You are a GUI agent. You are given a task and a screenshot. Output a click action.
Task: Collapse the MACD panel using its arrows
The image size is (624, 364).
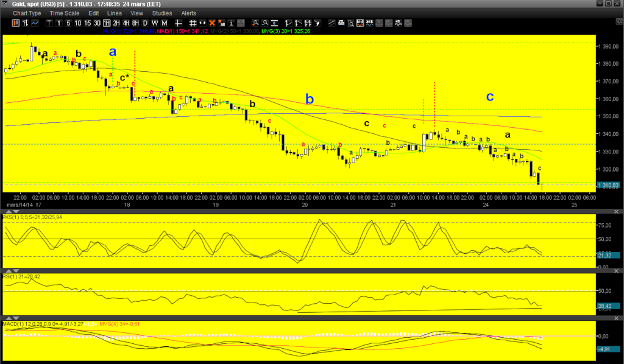pyautogui.click(x=12, y=318)
